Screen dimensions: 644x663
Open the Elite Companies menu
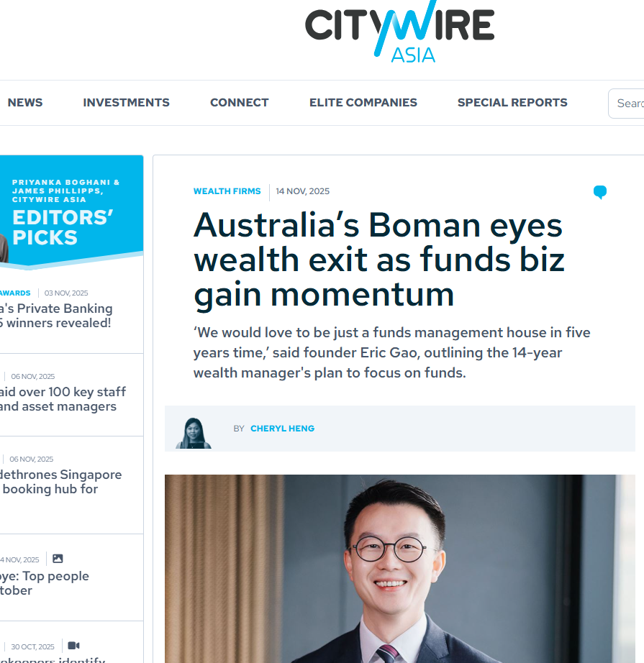tap(363, 103)
